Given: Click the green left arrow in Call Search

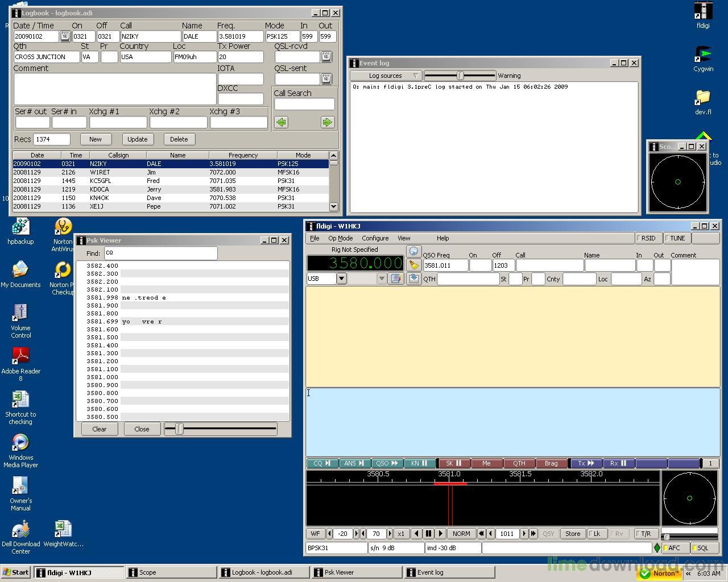Looking at the screenshot, I should (281, 122).
